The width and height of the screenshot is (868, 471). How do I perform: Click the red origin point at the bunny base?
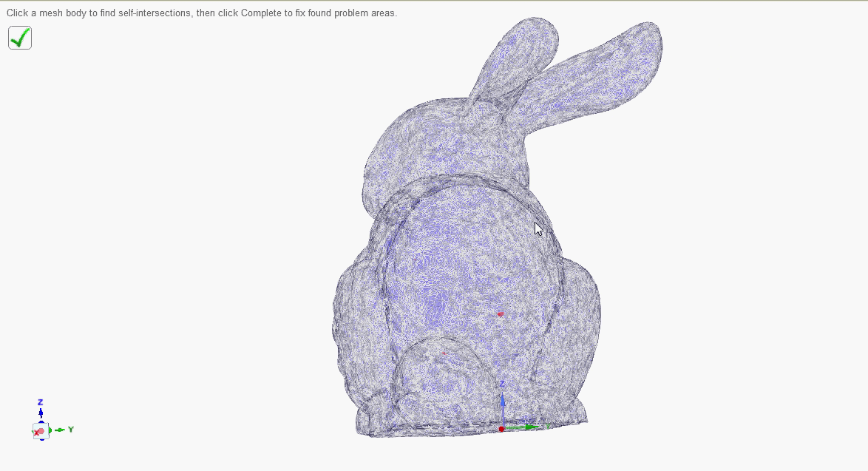pos(501,429)
